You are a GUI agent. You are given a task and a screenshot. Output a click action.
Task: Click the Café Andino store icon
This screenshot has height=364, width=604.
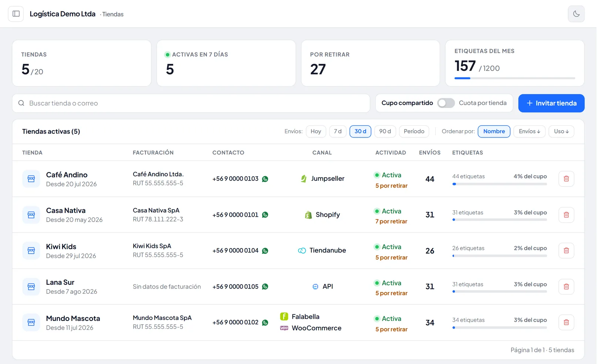pos(31,179)
